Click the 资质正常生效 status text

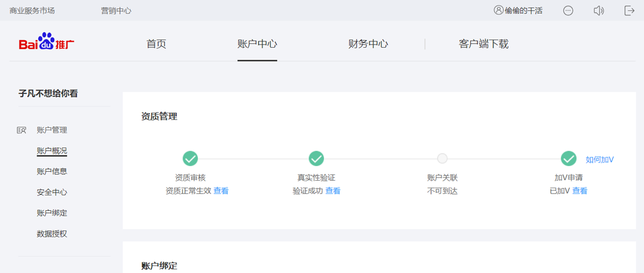pos(188,191)
